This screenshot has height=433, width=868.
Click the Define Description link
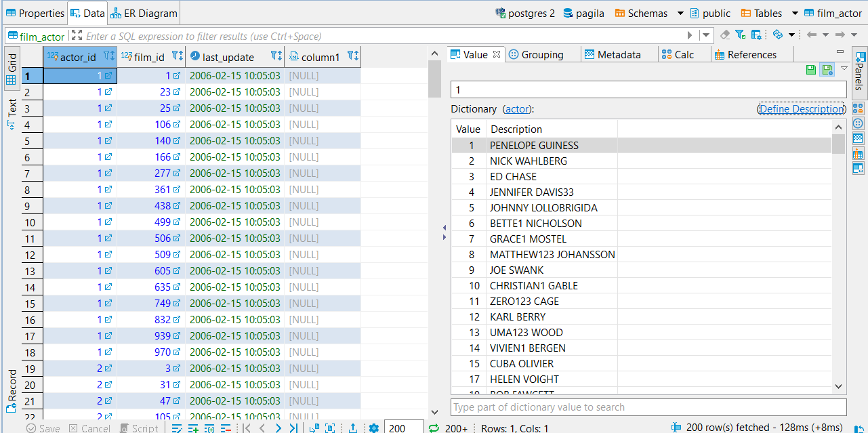802,108
